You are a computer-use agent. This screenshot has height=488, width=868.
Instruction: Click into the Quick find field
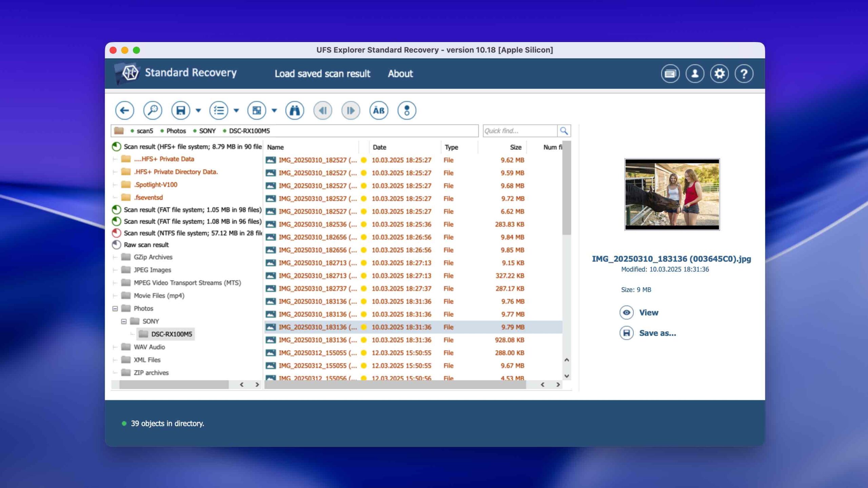pos(519,131)
